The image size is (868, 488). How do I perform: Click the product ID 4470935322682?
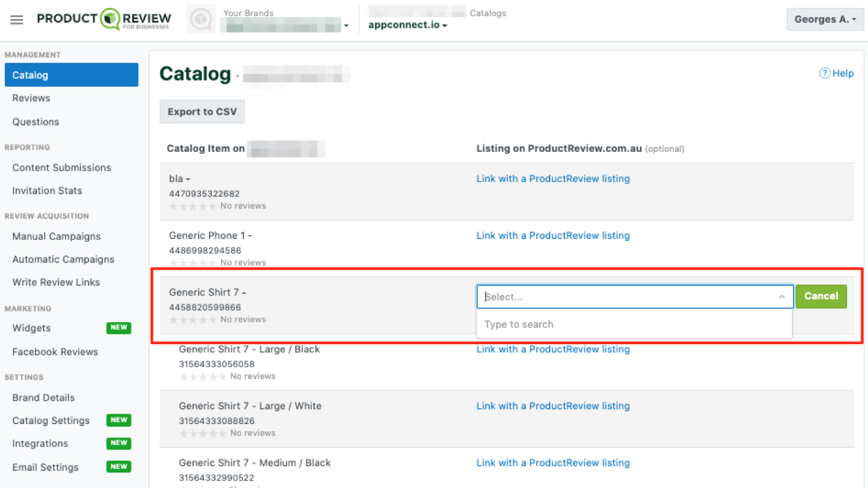205,194
